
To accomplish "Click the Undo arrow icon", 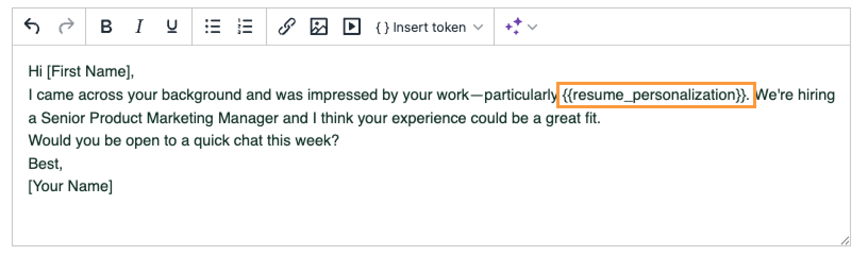I will [32, 27].
